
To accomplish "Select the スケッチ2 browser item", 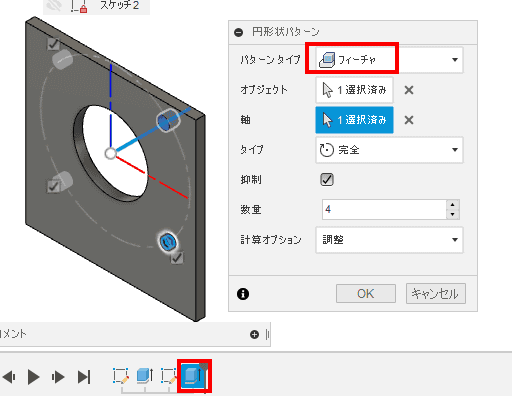I will pos(119,5).
